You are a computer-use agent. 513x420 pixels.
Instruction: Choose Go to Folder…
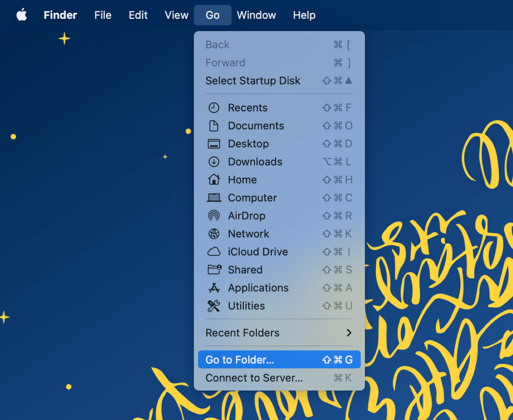click(x=279, y=360)
